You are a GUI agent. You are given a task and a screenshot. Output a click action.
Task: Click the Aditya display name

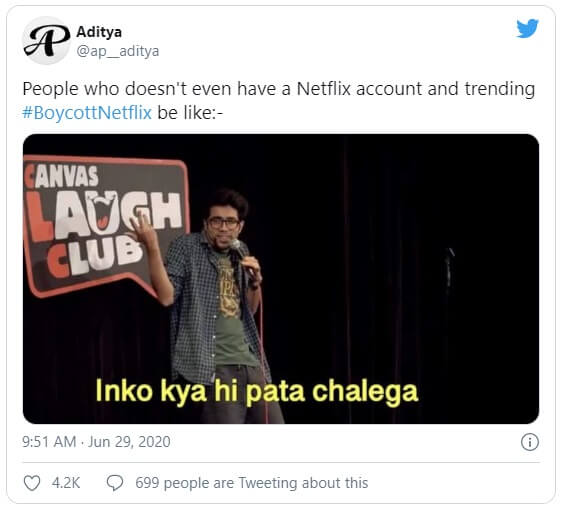pos(99,32)
